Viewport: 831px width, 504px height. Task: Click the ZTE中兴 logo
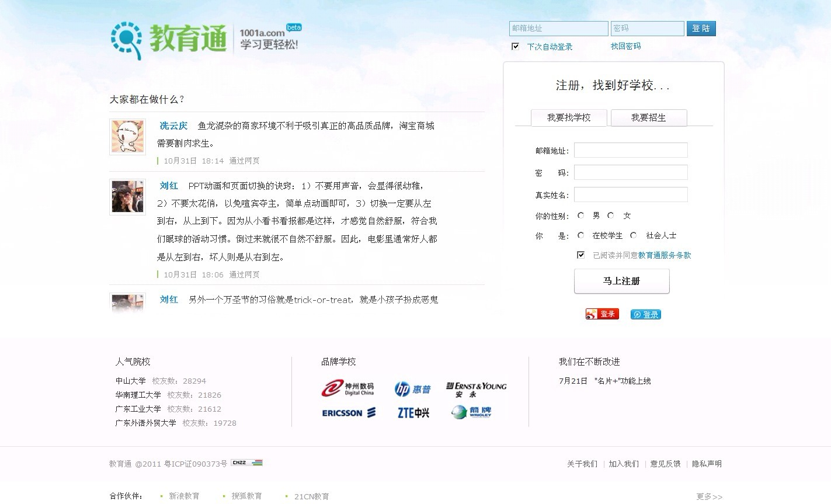(x=412, y=413)
